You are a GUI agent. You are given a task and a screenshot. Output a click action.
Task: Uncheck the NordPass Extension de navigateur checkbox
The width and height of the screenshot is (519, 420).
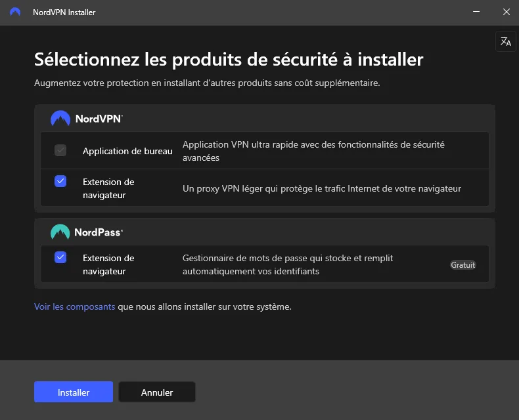click(x=60, y=257)
